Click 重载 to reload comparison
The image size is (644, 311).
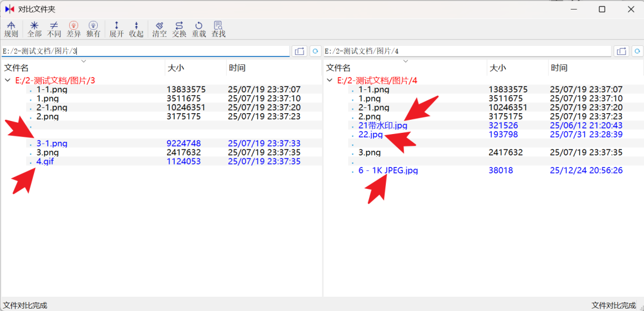pyautogui.click(x=199, y=30)
